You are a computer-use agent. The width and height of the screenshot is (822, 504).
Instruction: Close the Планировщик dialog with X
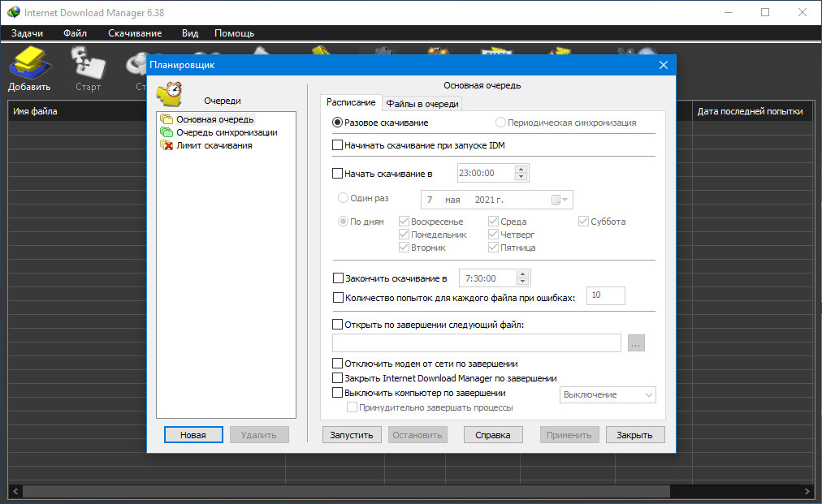coord(663,65)
